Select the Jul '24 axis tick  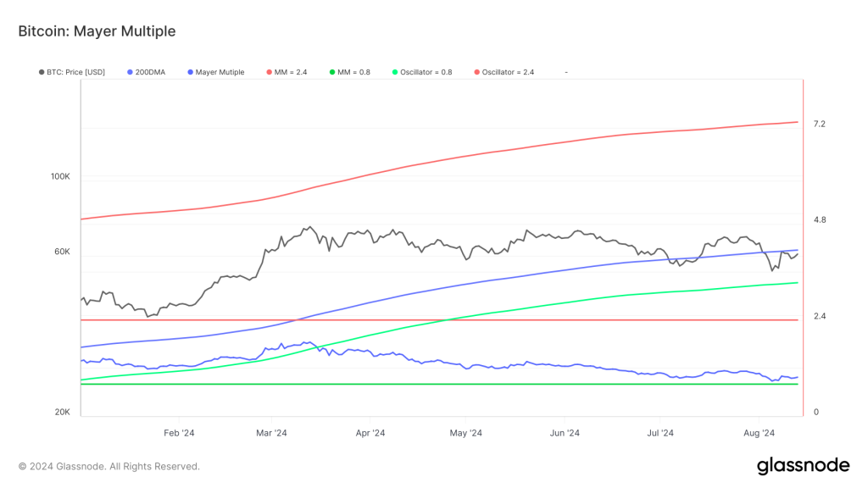pyautogui.click(x=659, y=433)
